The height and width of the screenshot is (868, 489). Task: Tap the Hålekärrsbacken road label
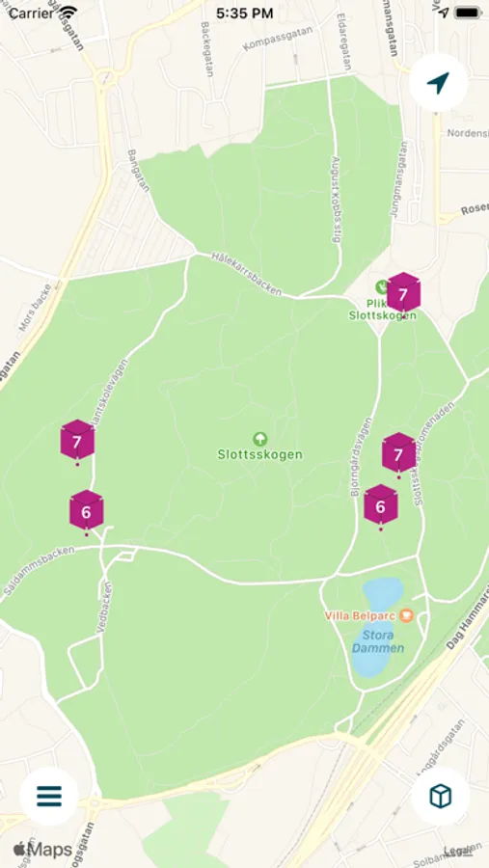tap(247, 274)
